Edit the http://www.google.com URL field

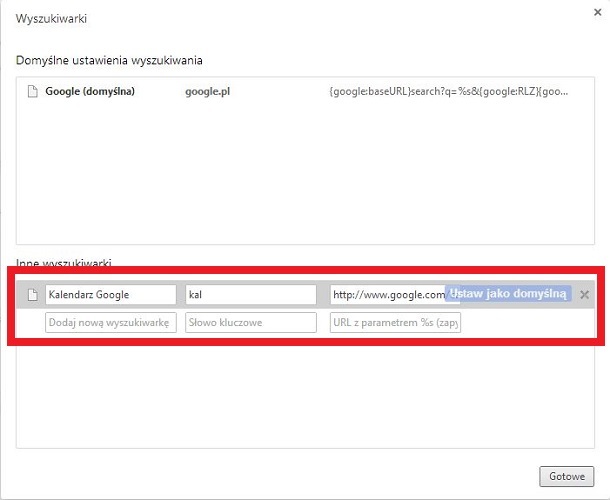[388, 295]
